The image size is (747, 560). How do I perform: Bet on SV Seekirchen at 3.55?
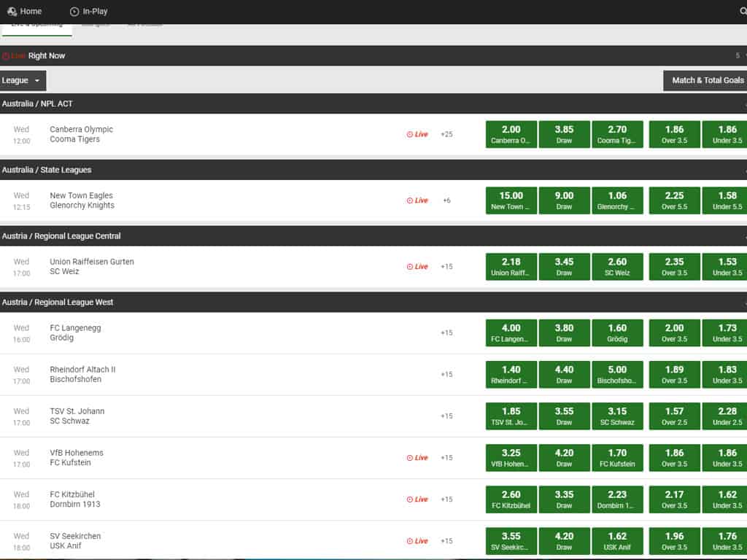[511, 541]
